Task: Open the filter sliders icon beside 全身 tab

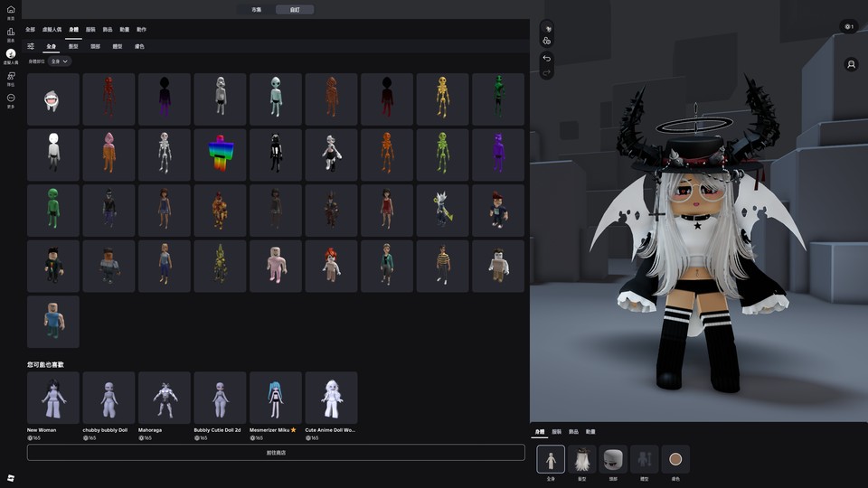Action: point(31,46)
